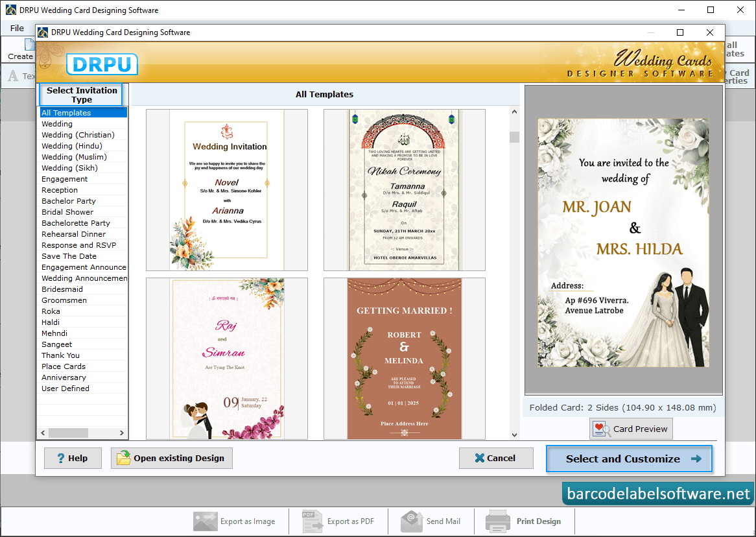Click the Mr. Joan card preview image
Screen dimensions: 756x537
click(x=624, y=243)
